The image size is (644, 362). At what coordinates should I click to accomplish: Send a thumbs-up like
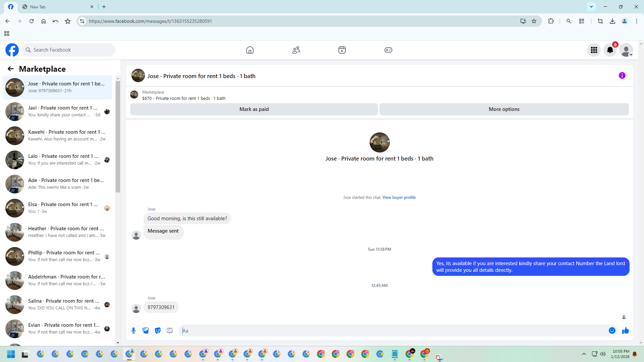[x=625, y=330]
